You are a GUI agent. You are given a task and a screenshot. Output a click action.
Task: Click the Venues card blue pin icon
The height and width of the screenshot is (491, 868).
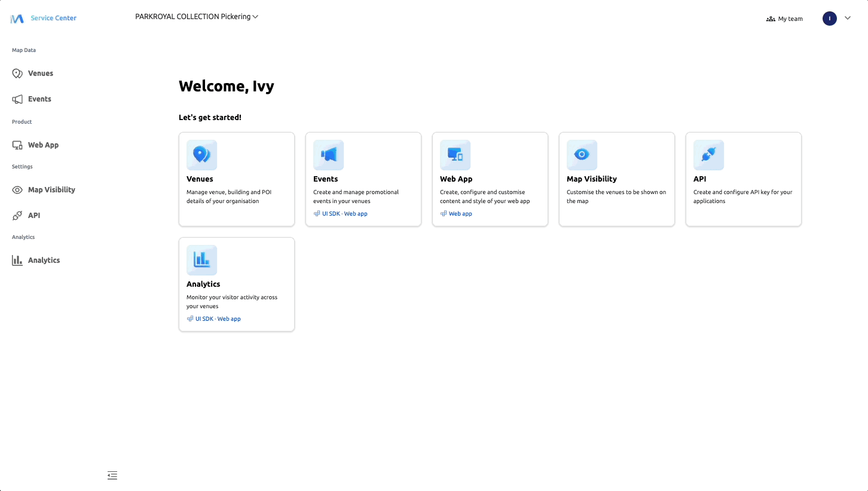202,155
